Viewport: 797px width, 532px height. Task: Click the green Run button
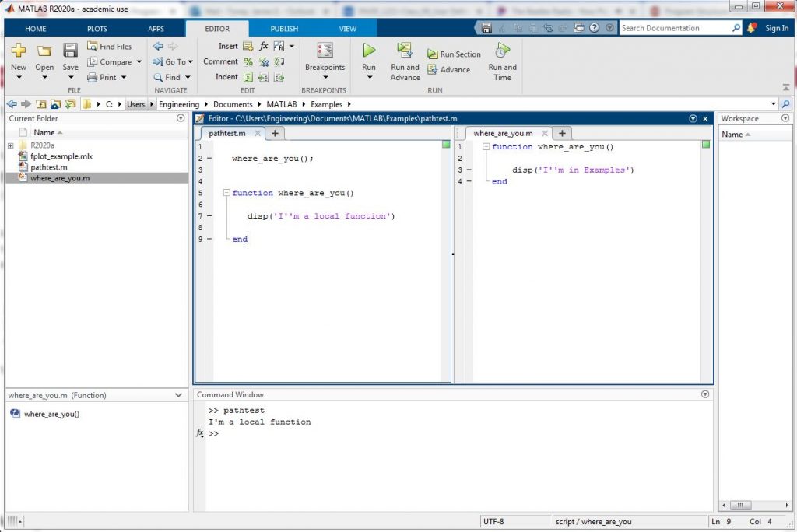coord(369,51)
